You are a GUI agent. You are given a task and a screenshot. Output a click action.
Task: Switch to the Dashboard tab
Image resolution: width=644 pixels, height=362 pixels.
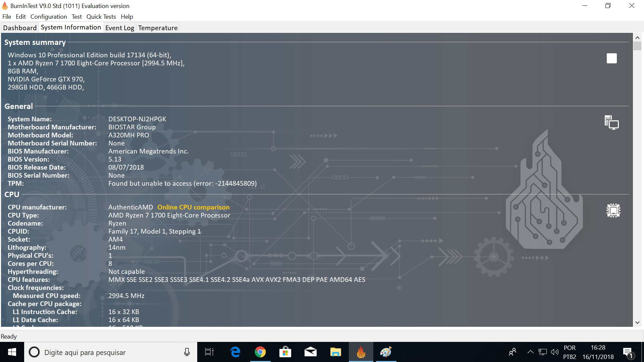[x=20, y=28]
